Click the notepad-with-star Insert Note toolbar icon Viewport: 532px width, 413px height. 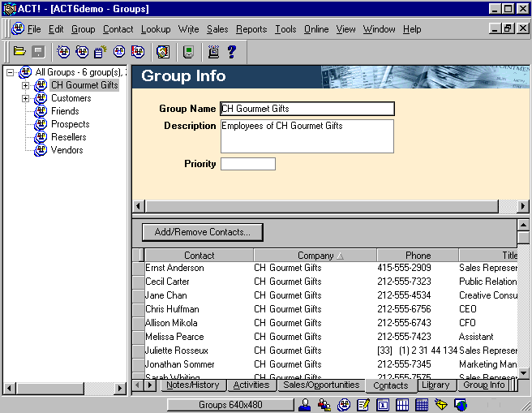pos(100,52)
